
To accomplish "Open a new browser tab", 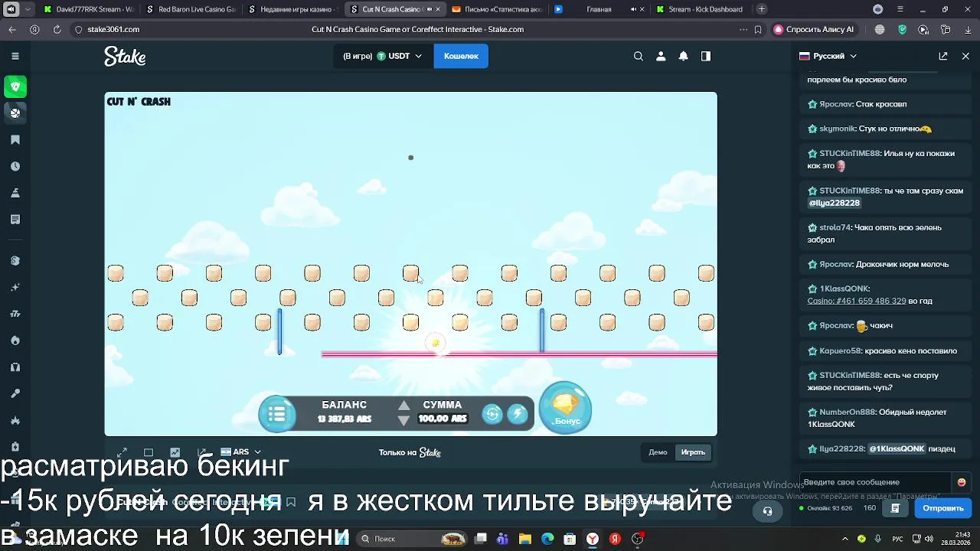I will click(x=762, y=9).
